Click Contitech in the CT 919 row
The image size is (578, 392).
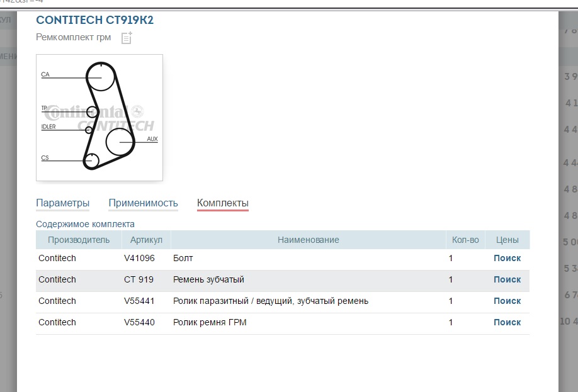click(x=57, y=279)
